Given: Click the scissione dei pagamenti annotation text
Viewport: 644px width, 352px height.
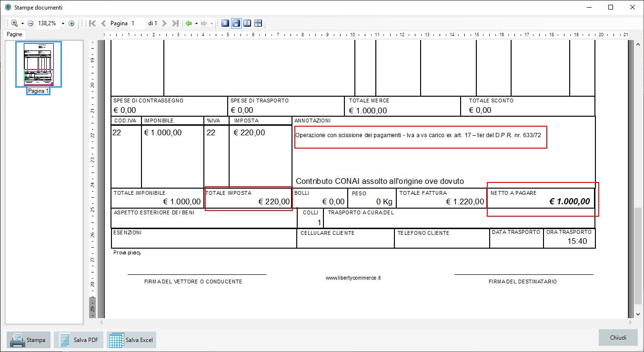Looking at the screenshot, I should point(418,135).
